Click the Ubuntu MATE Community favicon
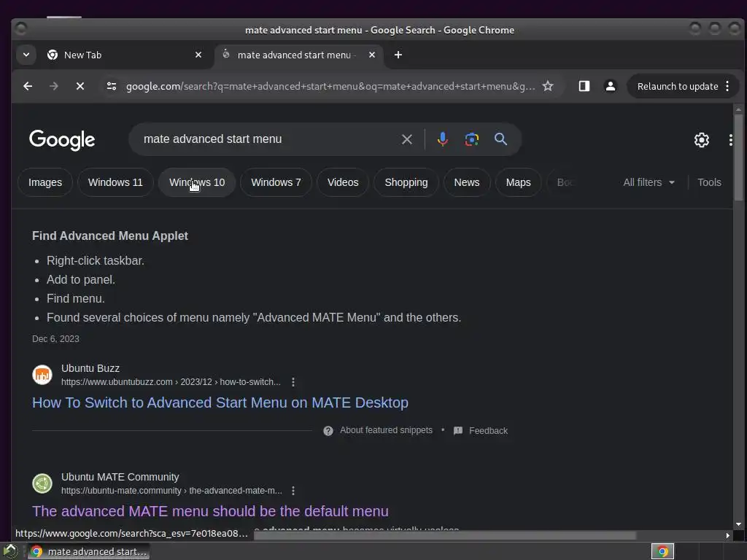The width and height of the screenshot is (747, 560). coord(42,483)
